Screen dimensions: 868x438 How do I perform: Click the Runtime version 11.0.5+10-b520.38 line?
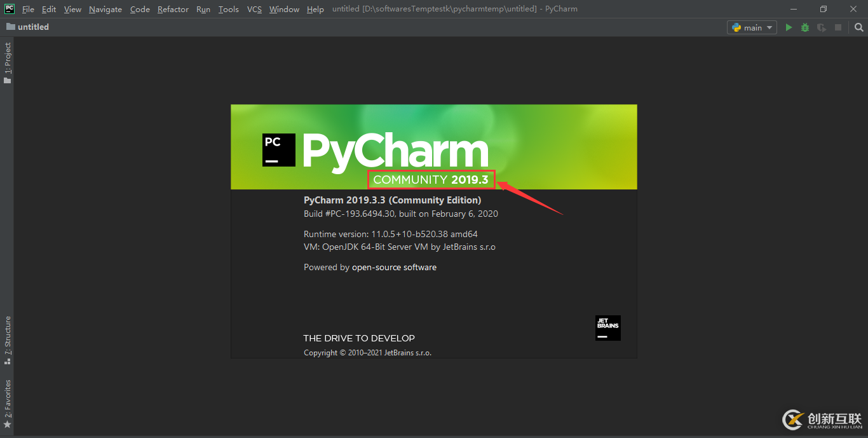pos(391,234)
